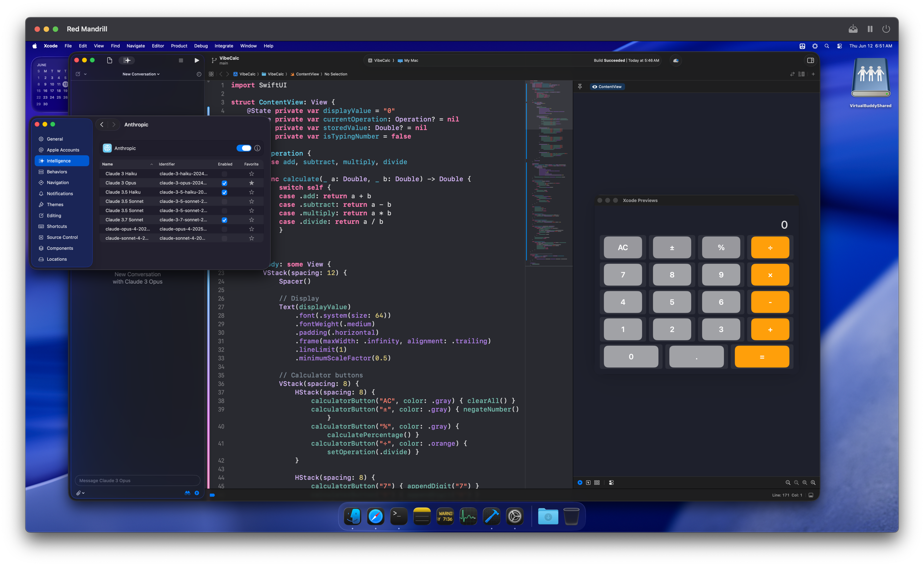
Task: Show Anthropic provider info button
Action: pyautogui.click(x=257, y=148)
